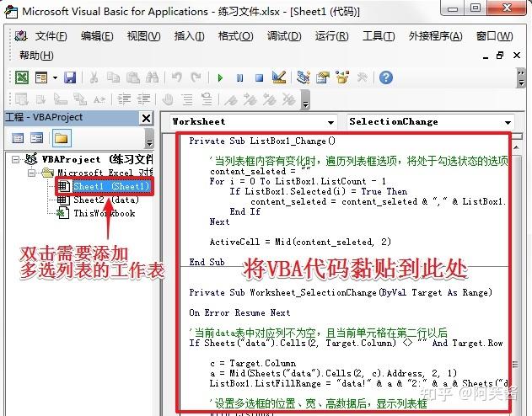Click the Outdent icon in the Edit toolbar
Image resolution: width=532 pixels, height=416 pixels.
pyautogui.click(x=143, y=99)
